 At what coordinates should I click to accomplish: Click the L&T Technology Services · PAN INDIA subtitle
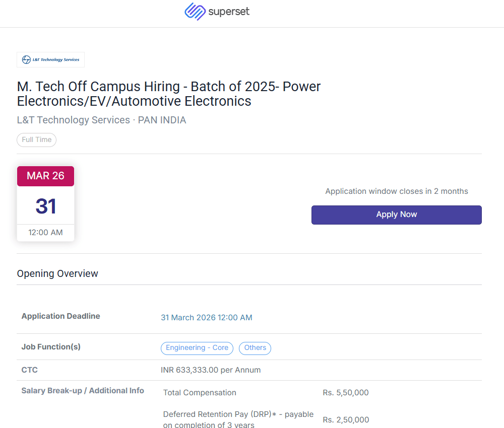coord(101,120)
